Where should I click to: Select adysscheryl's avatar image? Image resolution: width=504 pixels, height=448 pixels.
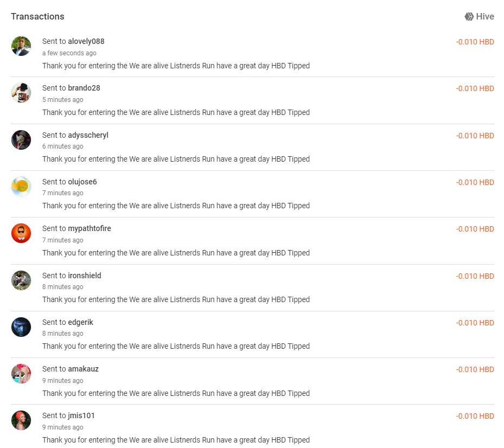[21, 140]
